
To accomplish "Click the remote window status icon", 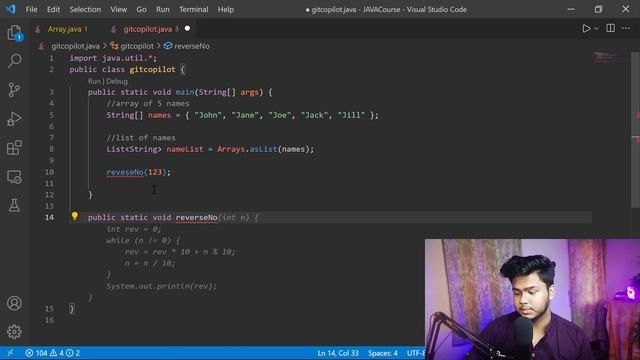I will (10, 353).
